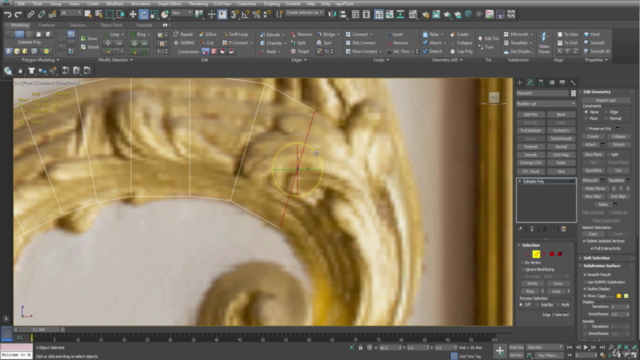Toggle the Angle Snap icon
640x360 pixels.
(245, 14)
